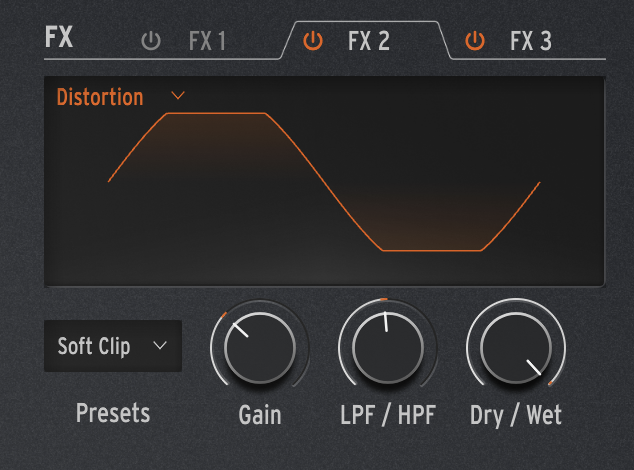Enable the FX 1 power icon
The height and width of the screenshot is (470, 634).
(151, 41)
